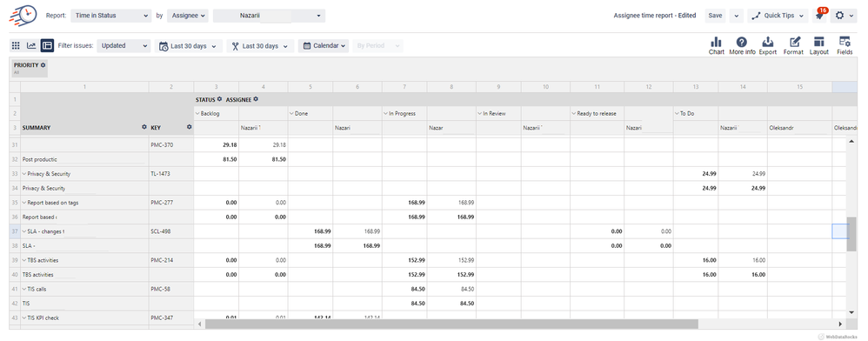Click the scroll down arrow
Image resolution: width=868 pixels, height=341 pixels.
tap(852, 313)
